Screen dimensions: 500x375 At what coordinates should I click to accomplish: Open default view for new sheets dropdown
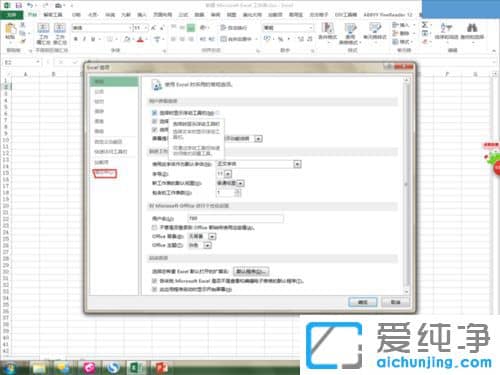[x=240, y=183]
